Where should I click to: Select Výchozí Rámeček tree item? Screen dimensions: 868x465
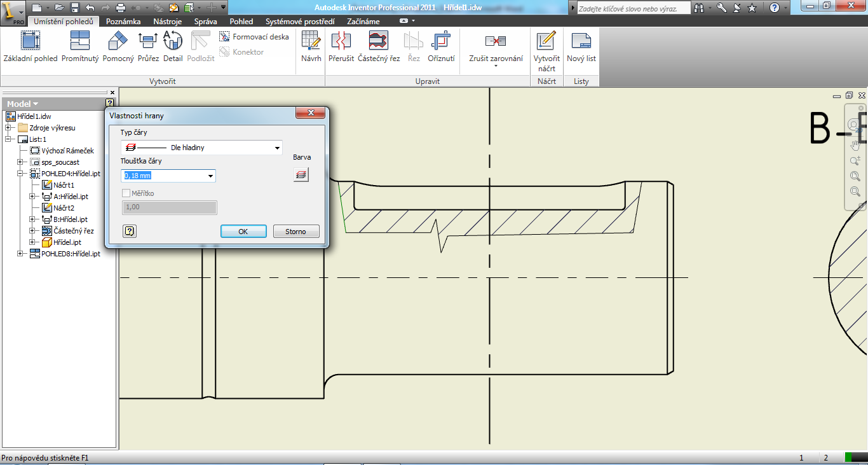click(x=62, y=151)
